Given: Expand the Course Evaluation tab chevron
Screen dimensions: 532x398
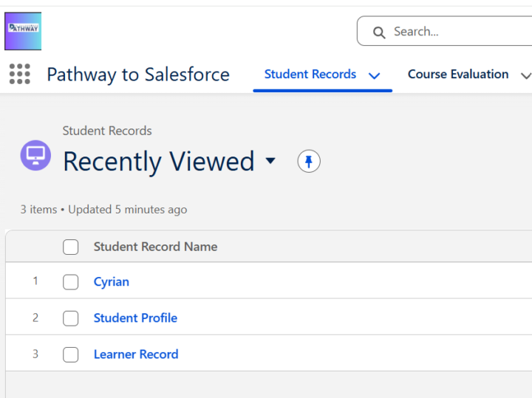Looking at the screenshot, I should [x=526, y=75].
